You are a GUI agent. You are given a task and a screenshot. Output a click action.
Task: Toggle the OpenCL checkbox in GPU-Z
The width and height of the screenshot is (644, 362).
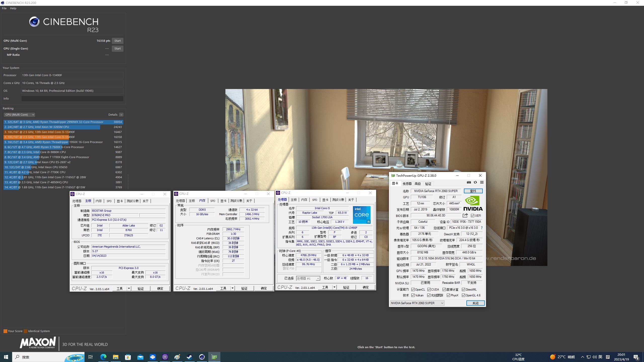point(413,289)
